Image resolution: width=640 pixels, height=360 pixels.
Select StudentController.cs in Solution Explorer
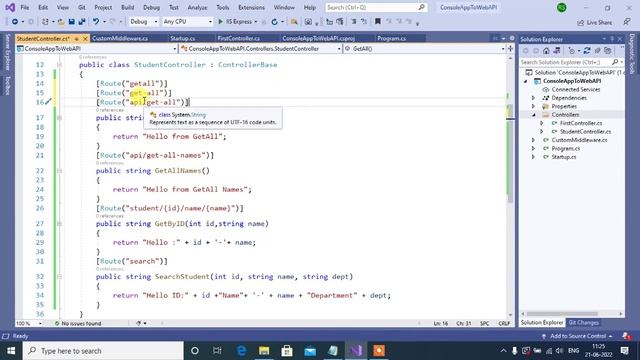pos(585,131)
